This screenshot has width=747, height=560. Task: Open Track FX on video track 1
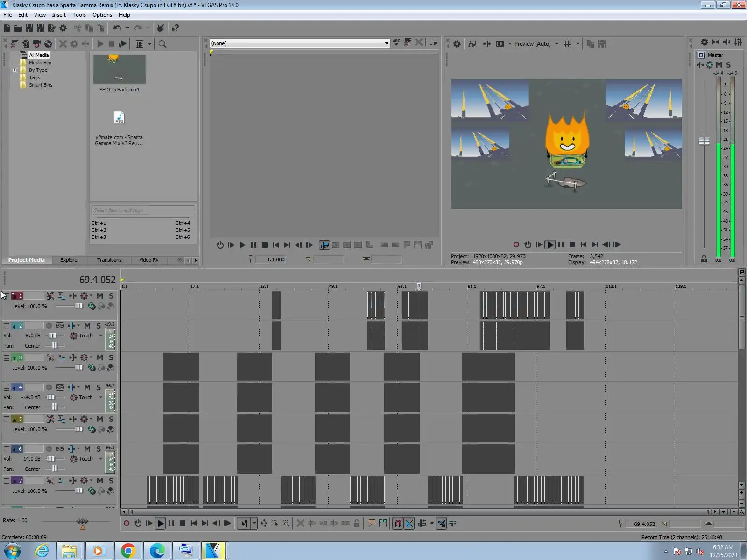coord(73,296)
